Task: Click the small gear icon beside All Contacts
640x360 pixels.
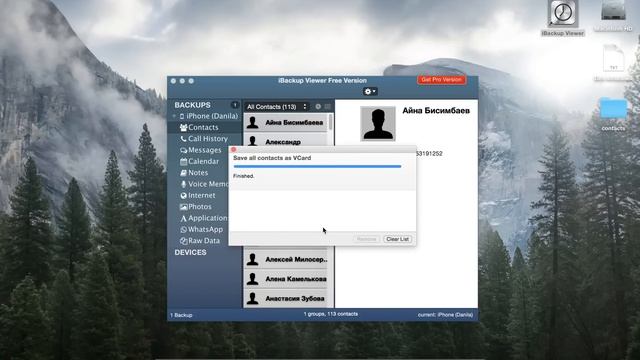Action: click(x=318, y=107)
